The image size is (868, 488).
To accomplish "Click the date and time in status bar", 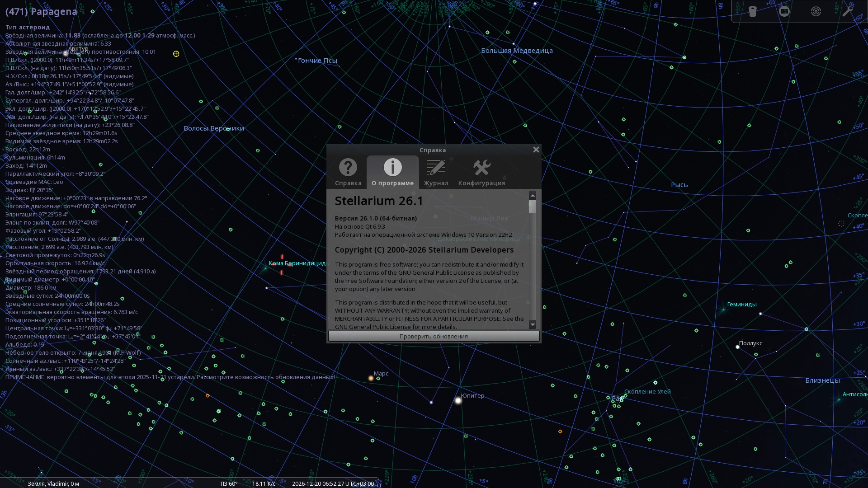I will click(x=333, y=483).
